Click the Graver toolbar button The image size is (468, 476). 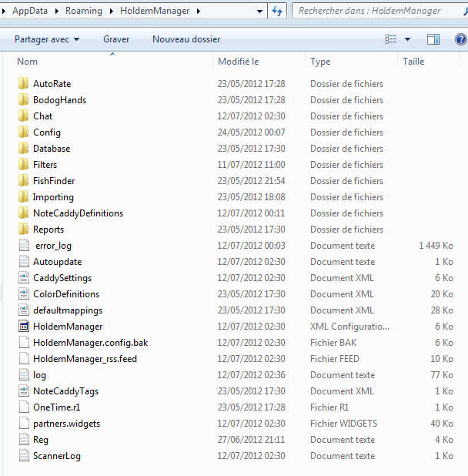[x=116, y=39]
